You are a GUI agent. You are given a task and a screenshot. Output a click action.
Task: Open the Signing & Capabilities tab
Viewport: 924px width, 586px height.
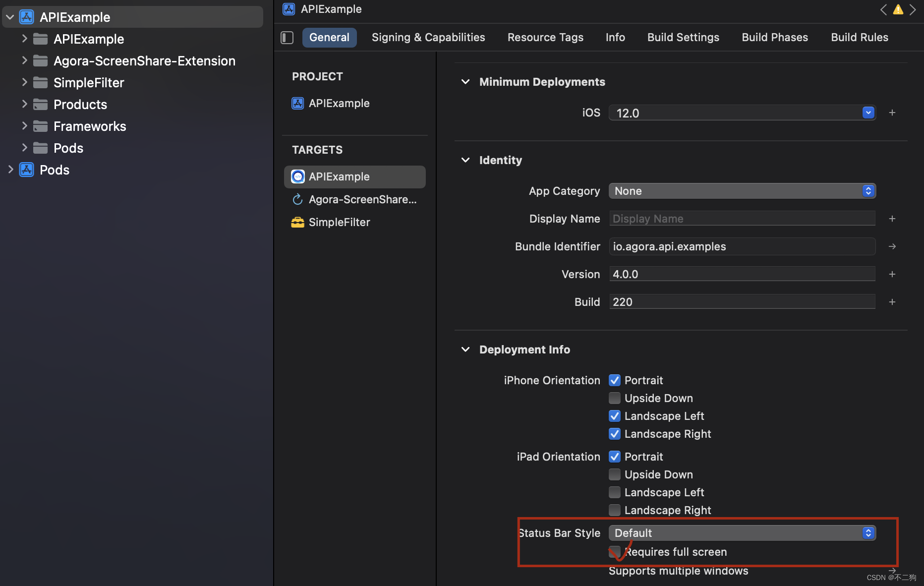[428, 38]
